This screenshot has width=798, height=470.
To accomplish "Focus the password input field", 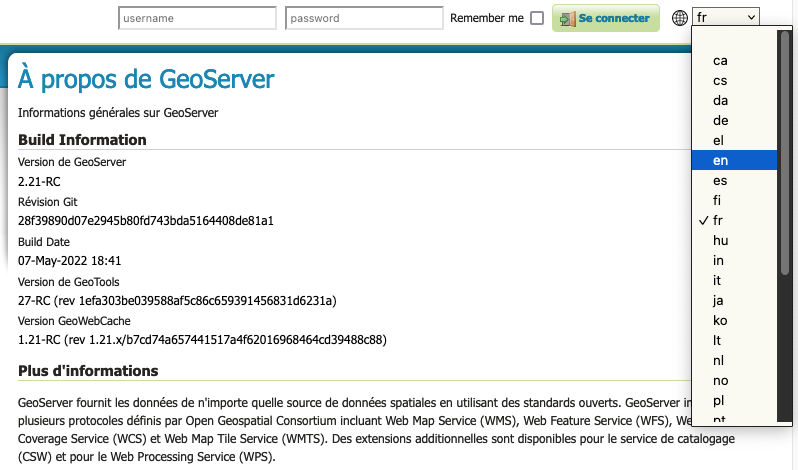I will click(x=364, y=18).
